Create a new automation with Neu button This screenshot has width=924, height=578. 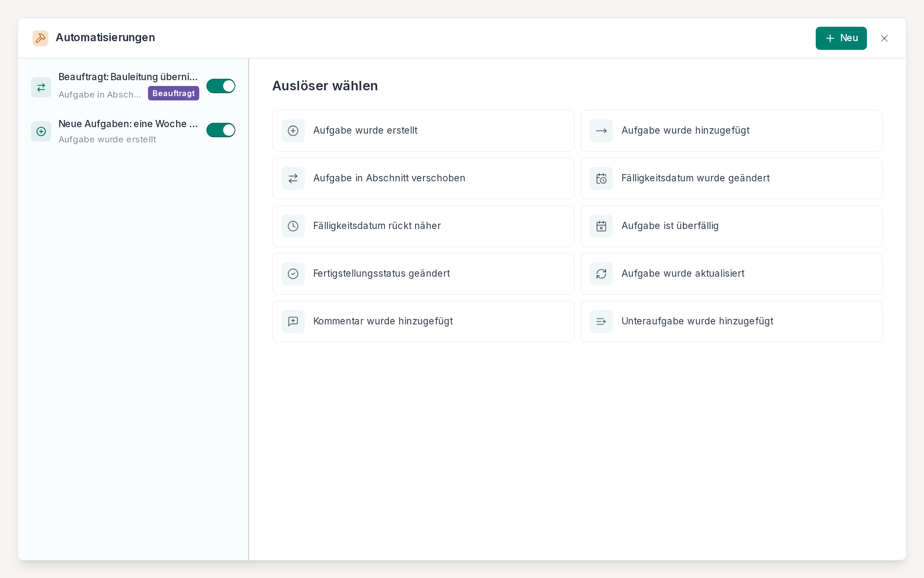[841, 38]
